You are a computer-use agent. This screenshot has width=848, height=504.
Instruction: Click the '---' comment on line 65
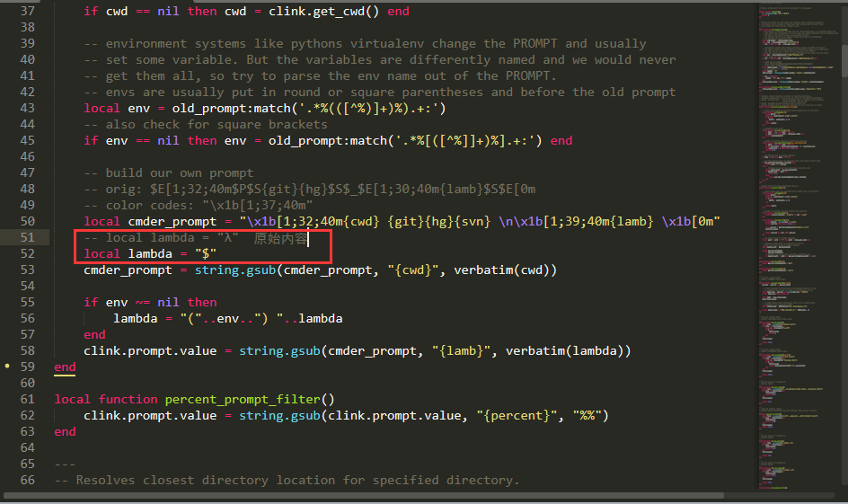tap(65, 464)
